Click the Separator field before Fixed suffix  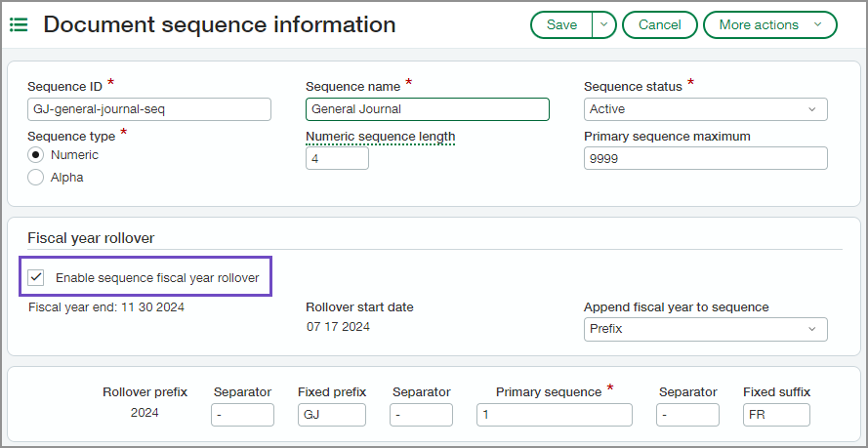pos(687,415)
